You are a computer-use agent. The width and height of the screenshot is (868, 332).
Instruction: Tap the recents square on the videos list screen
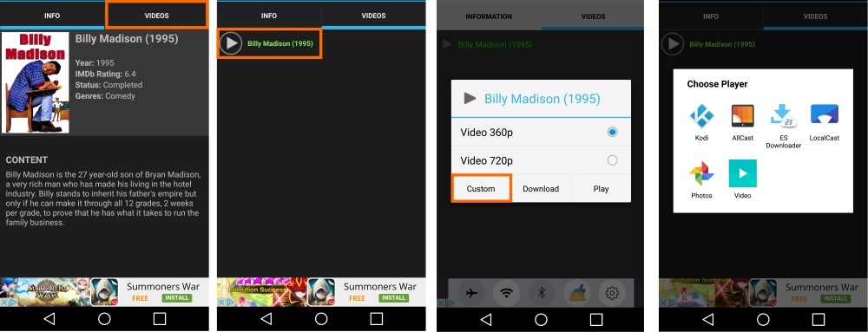[x=377, y=319]
